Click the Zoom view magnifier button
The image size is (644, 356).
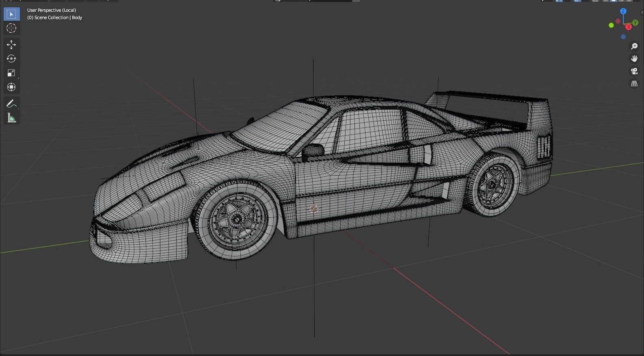click(634, 46)
